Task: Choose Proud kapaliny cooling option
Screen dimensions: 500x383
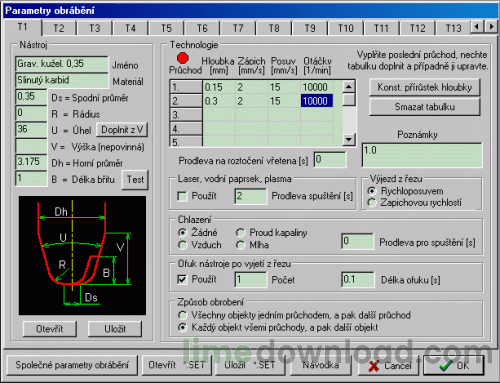Action: [240, 232]
